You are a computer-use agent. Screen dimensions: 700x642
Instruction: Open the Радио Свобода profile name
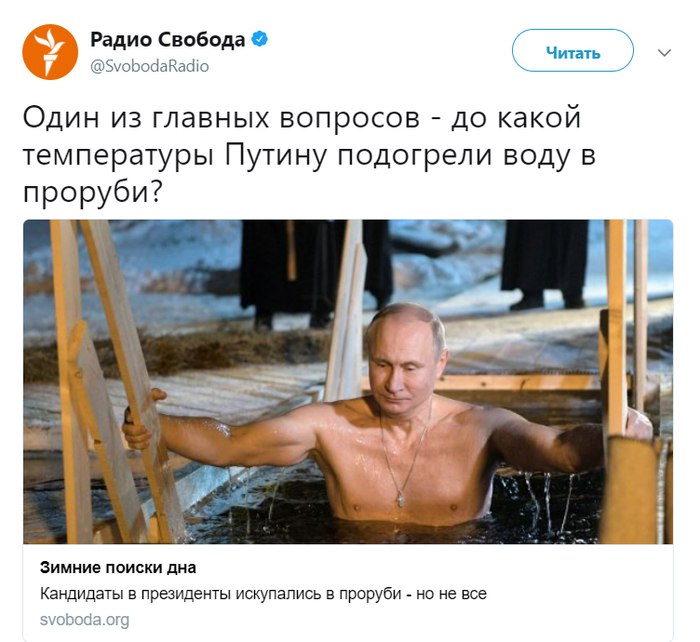pos(167,40)
